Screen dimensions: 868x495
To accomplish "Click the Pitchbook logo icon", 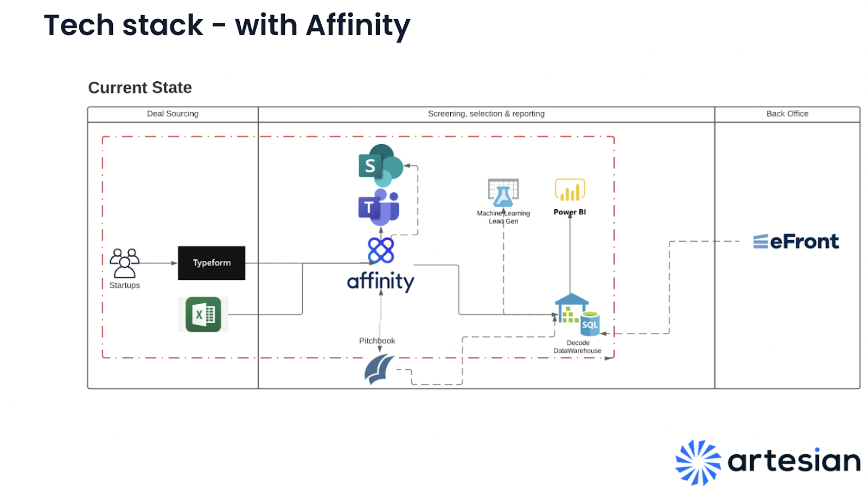I will [379, 369].
